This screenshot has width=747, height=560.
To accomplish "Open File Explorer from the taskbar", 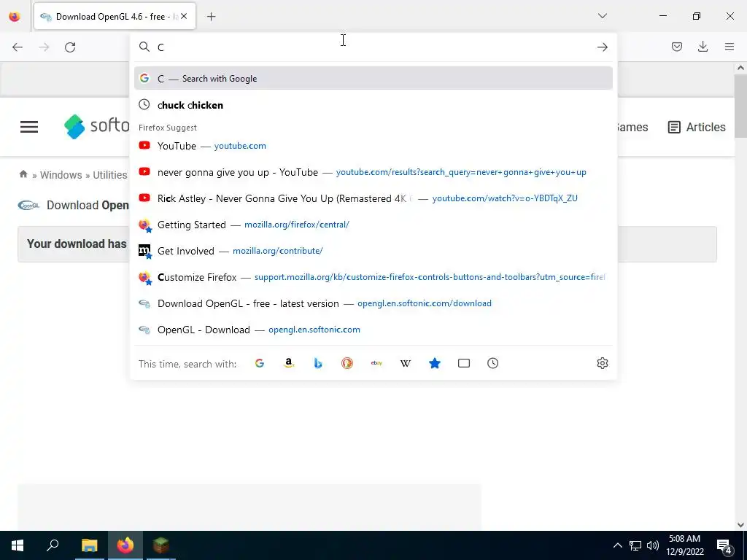I will [89, 545].
